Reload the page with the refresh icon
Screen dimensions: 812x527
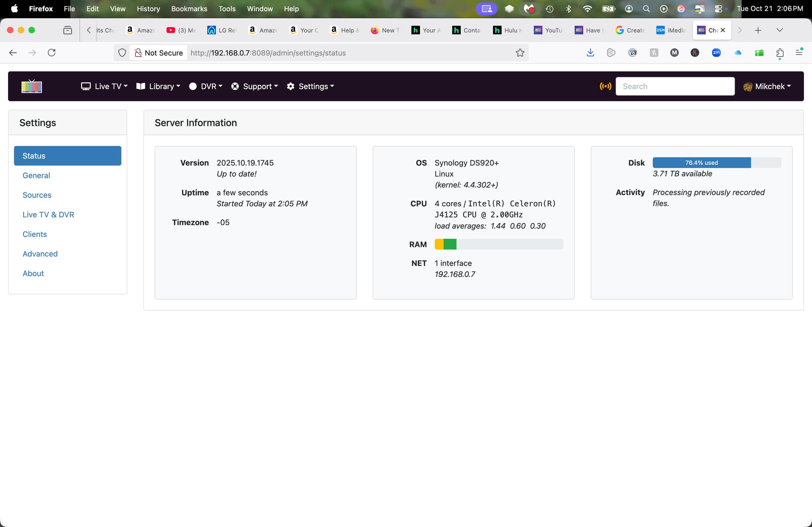pyautogui.click(x=52, y=53)
